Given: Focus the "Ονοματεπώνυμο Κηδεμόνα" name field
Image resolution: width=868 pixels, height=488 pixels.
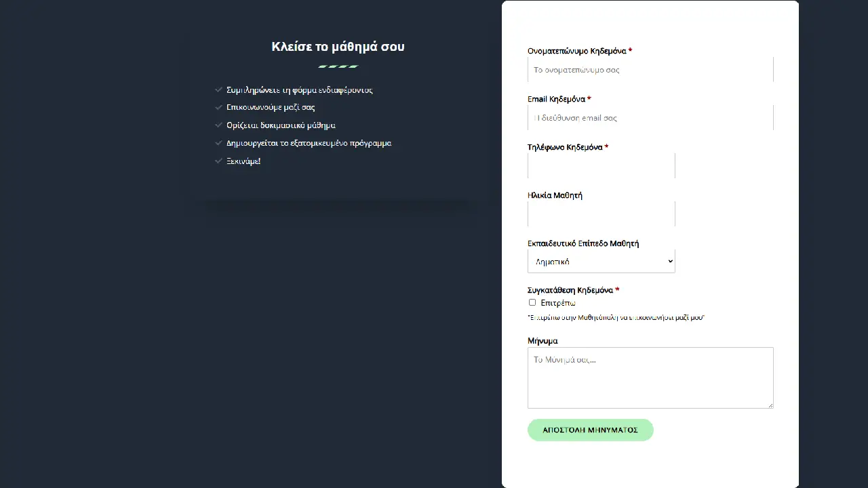Looking at the screenshot, I should pos(650,70).
